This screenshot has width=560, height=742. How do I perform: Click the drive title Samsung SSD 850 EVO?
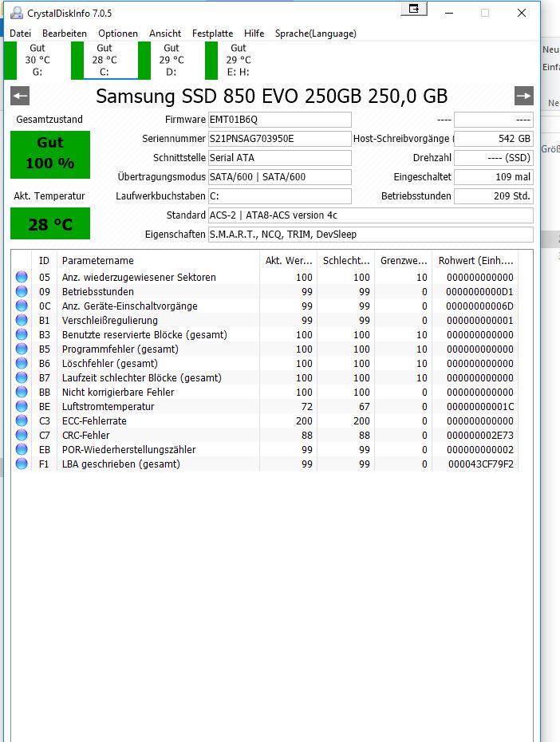(x=271, y=96)
